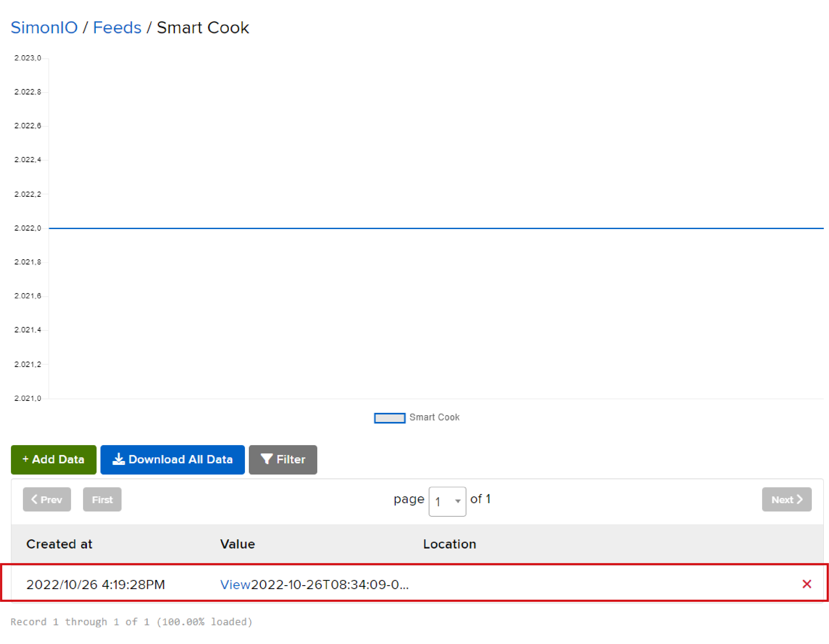The image size is (829, 644).
Task: Open Filter options expander
Action: (283, 460)
